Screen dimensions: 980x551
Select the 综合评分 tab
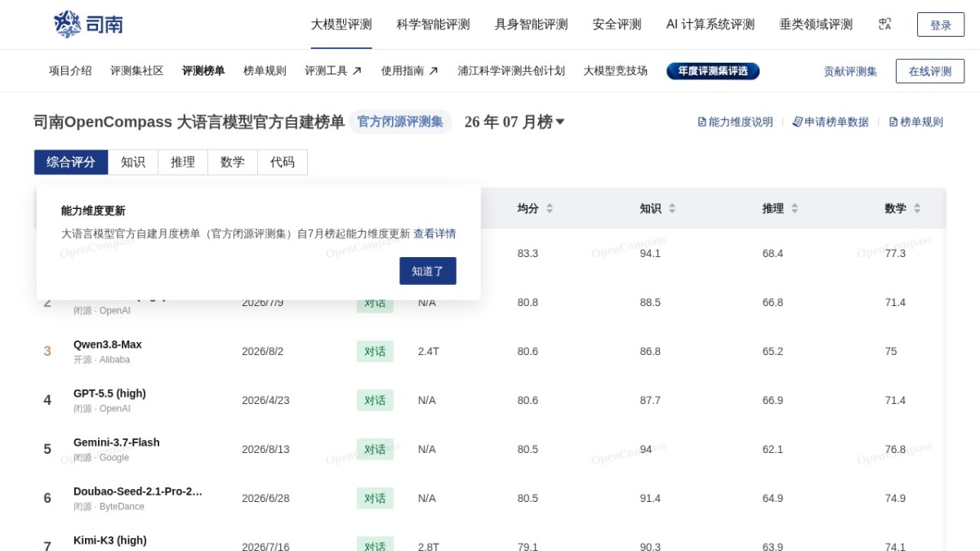pos(71,162)
